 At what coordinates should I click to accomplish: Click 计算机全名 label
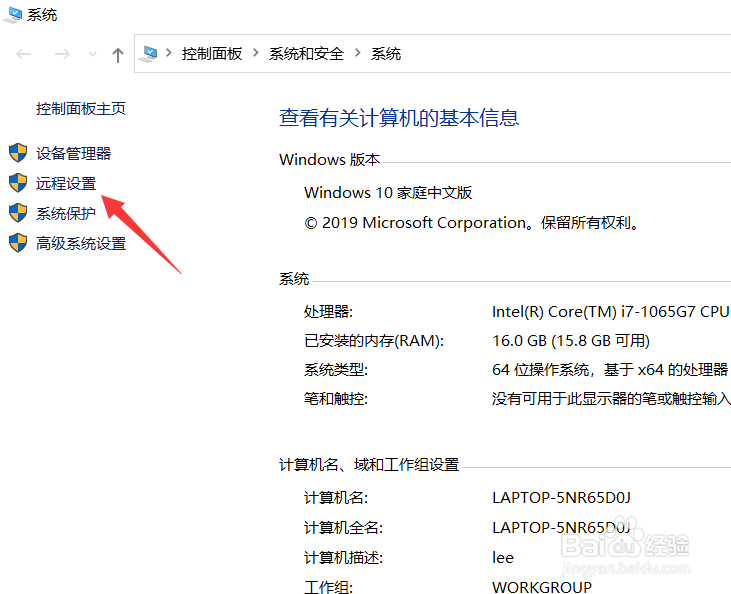(343, 527)
